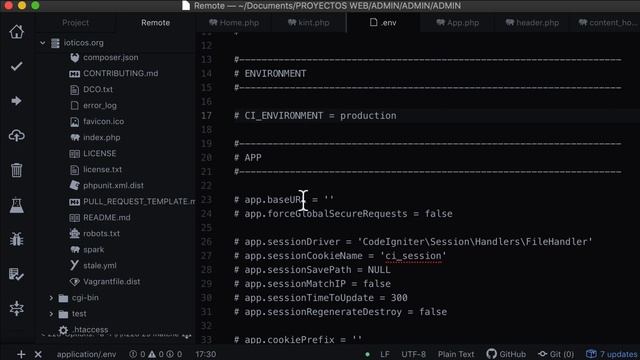This screenshot has height=360, width=640.
Task: Switch to the Project tab
Action: (x=76, y=23)
